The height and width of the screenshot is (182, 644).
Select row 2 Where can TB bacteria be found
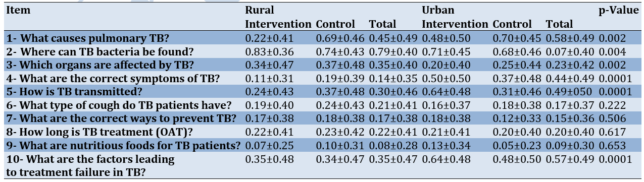click(x=323, y=51)
